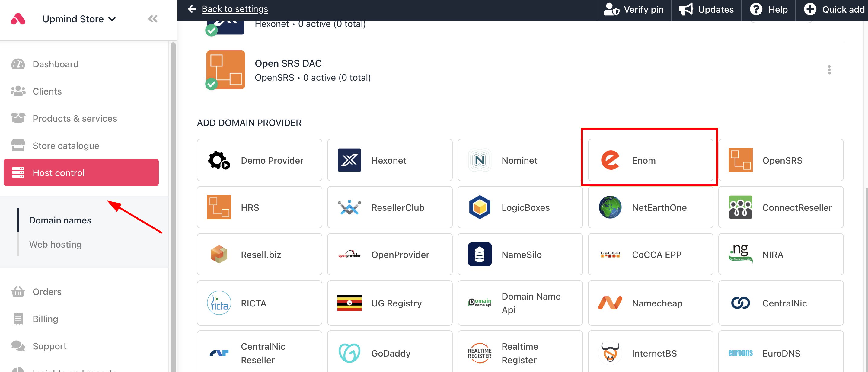868x372 pixels.
Task: Click the LogicBoxes hexagon logo
Action: pyautogui.click(x=480, y=207)
